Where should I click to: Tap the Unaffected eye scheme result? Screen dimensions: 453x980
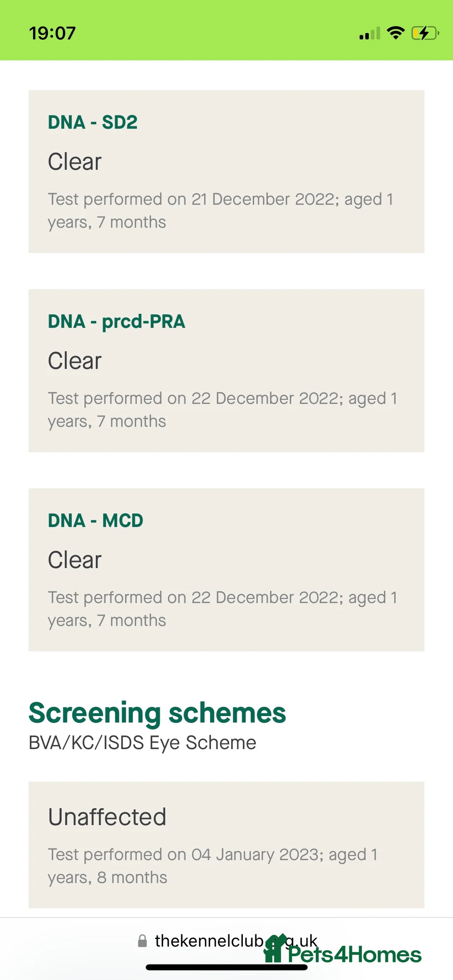click(x=107, y=817)
